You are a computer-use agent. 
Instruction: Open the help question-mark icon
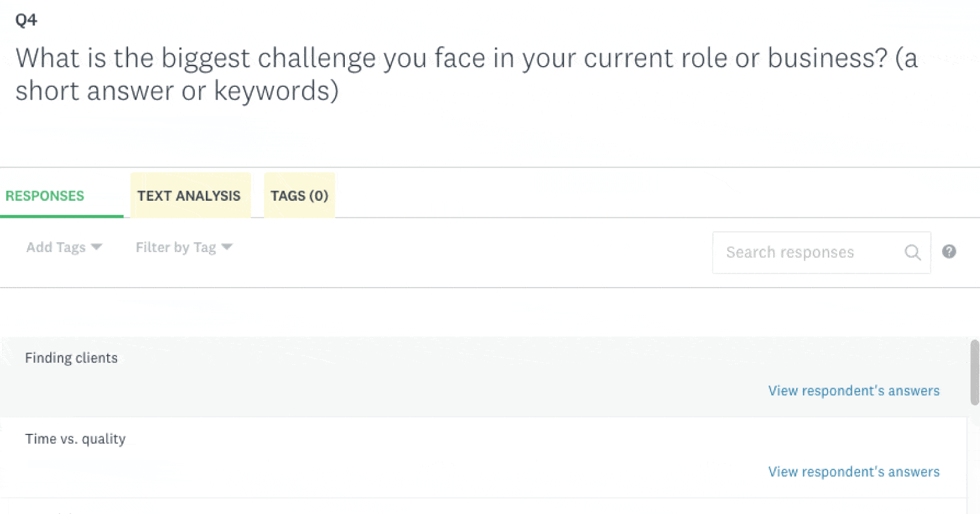point(949,251)
